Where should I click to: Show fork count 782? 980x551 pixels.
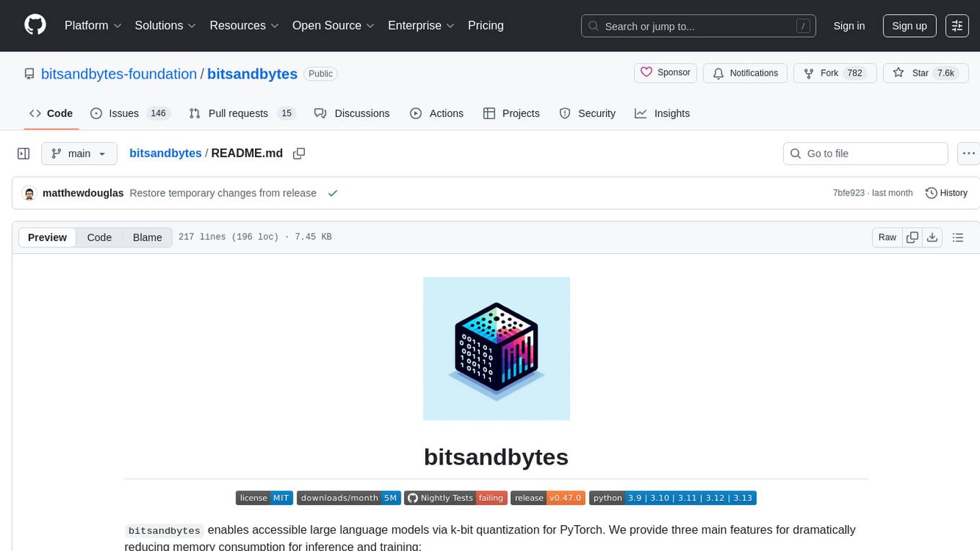pos(855,73)
